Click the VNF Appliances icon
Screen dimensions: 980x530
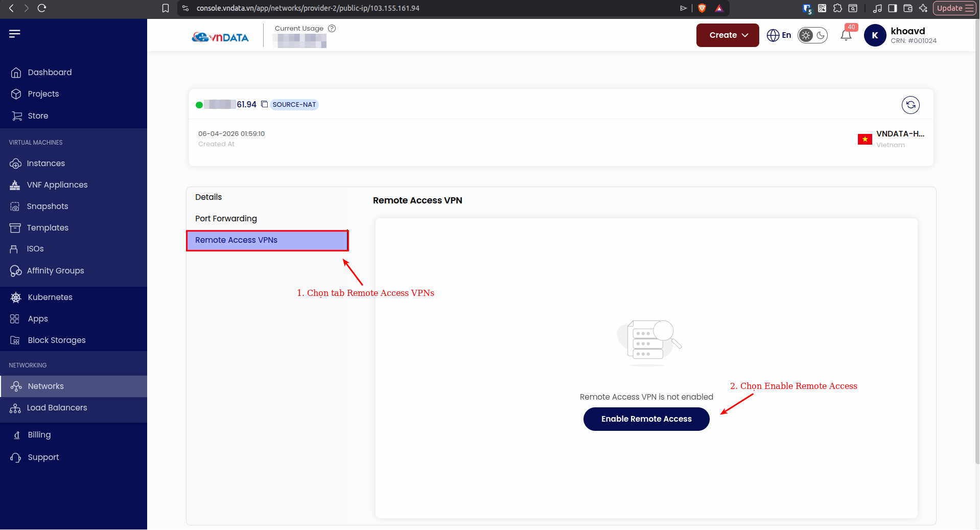(15, 185)
